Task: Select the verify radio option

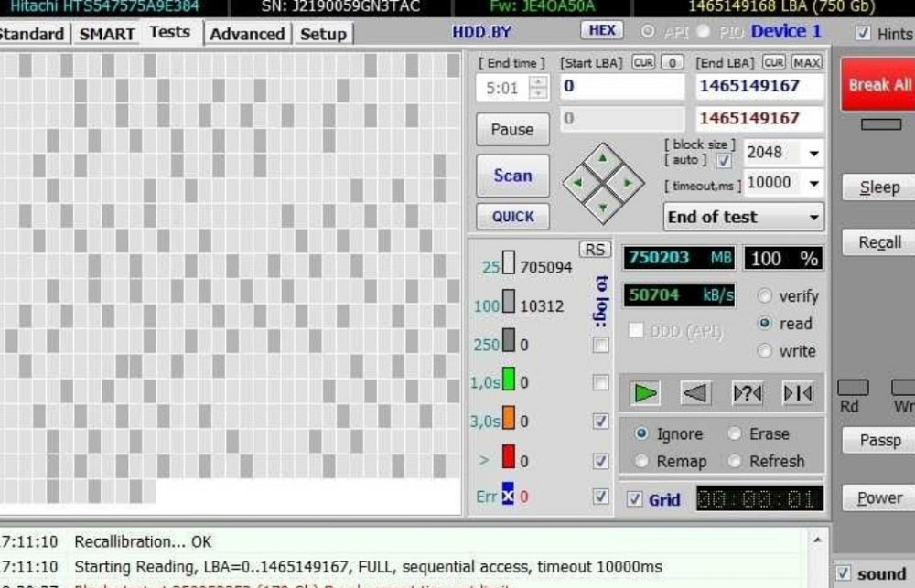Action: tap(766, 296)
